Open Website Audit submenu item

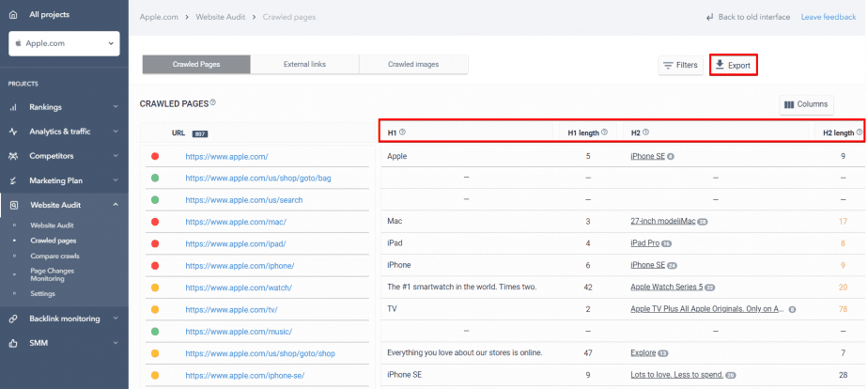pyautogui.click(x=52, y=226)
